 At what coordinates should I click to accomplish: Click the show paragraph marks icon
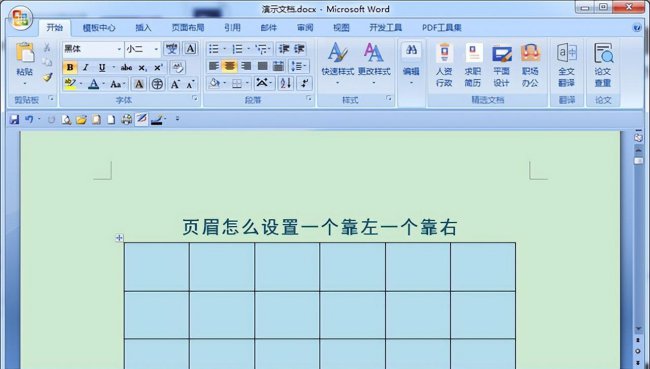tap(305, 83)
